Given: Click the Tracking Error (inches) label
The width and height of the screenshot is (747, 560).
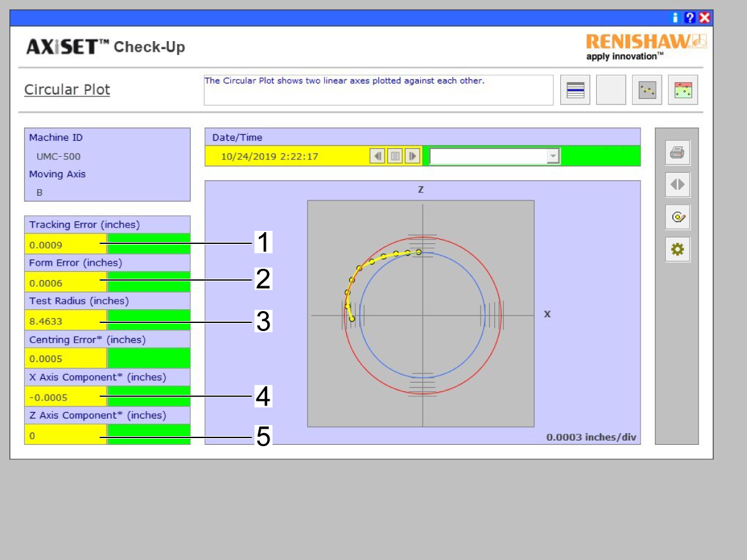Looking at the screenshot, I should (85, 225).
